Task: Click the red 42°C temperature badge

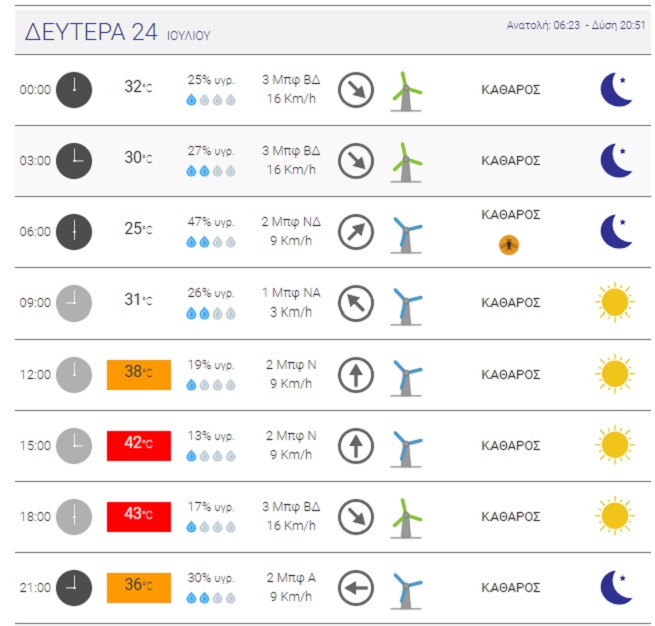Action: click(x=139, y=446)
